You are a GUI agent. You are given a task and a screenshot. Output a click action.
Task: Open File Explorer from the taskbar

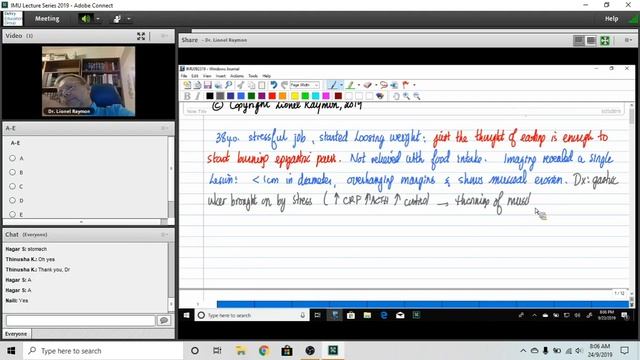[x=241, y=351]
